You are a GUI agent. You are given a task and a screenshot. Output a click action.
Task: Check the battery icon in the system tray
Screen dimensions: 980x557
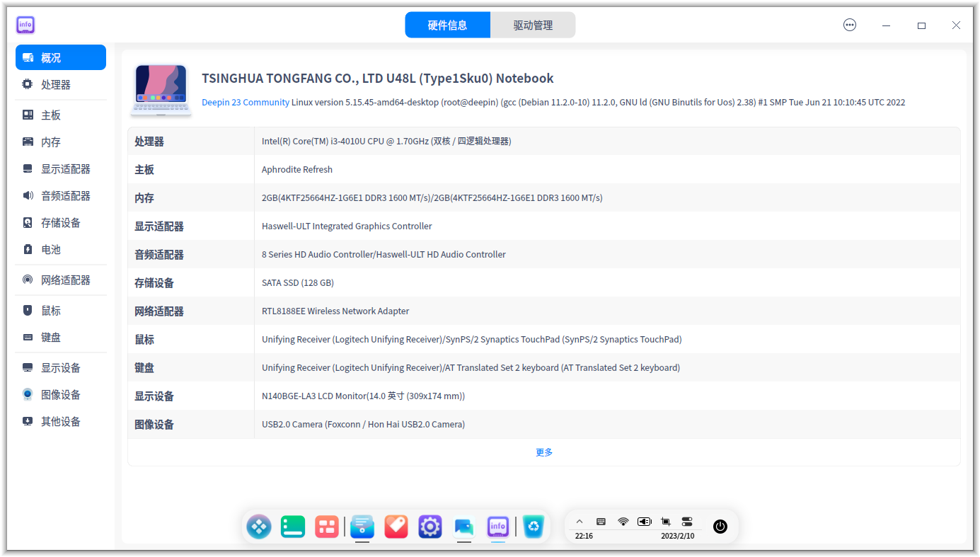pyautogui.click(x=644, y=522)
